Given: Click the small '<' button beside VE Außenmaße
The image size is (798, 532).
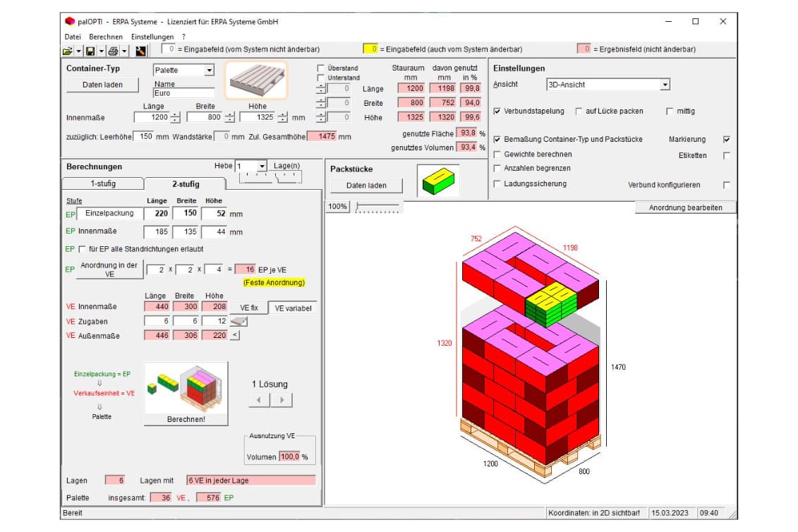Looking at the screenshot, I should [235, 335].
